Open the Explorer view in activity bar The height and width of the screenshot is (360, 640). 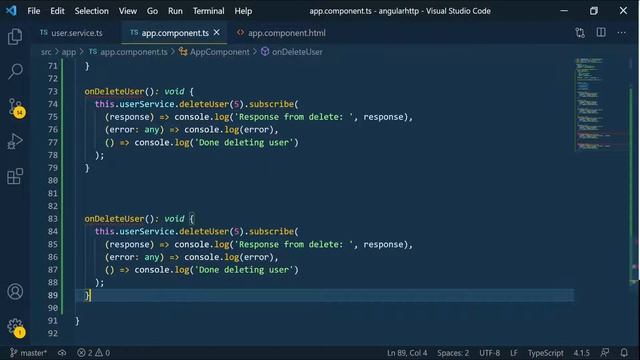click(x=15, y=37)
